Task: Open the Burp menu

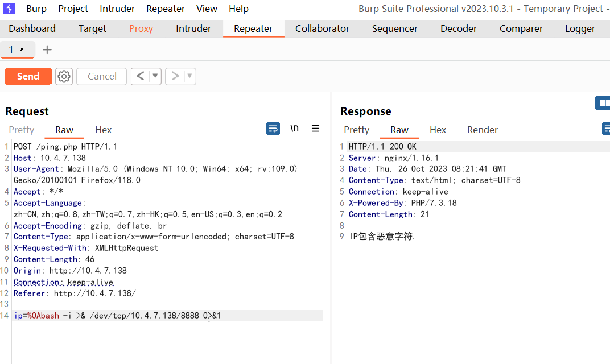Action: [x=36, y=9]
